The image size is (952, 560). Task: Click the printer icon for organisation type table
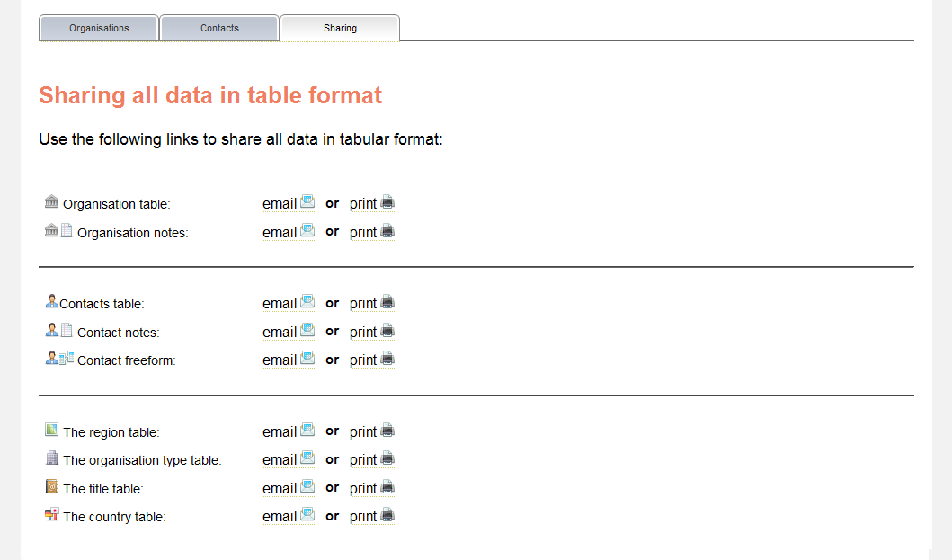click(x=387, y=458)
